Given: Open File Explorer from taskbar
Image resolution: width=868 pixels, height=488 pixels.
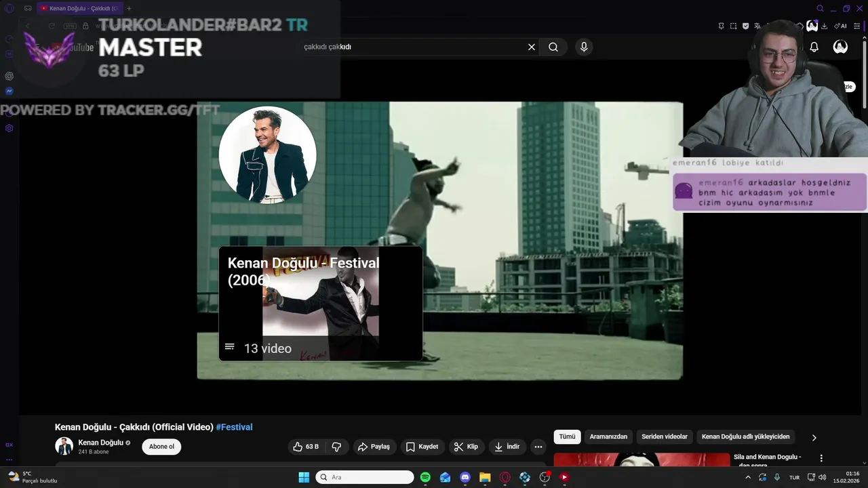Looking at the screenshot, I should point(485,477).
